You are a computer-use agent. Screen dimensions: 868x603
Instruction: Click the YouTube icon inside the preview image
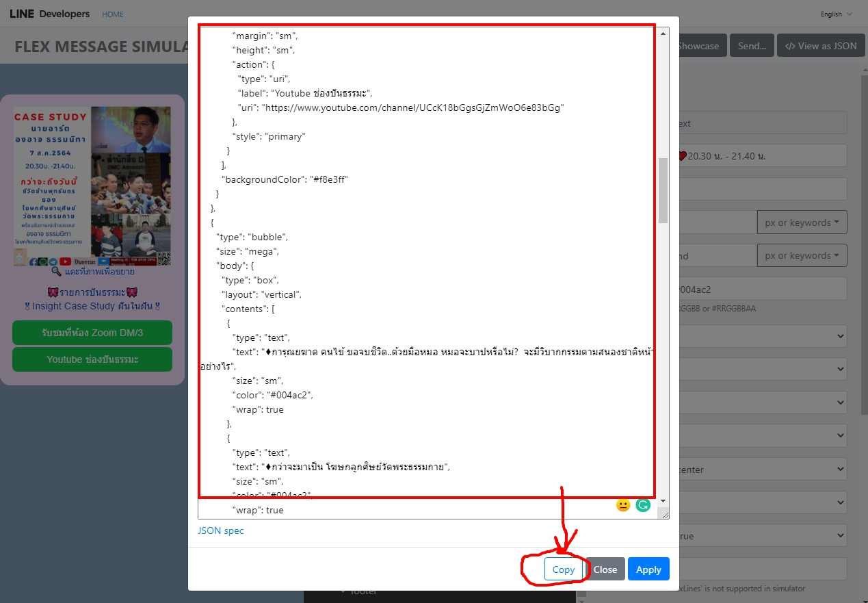pos(65,261)
